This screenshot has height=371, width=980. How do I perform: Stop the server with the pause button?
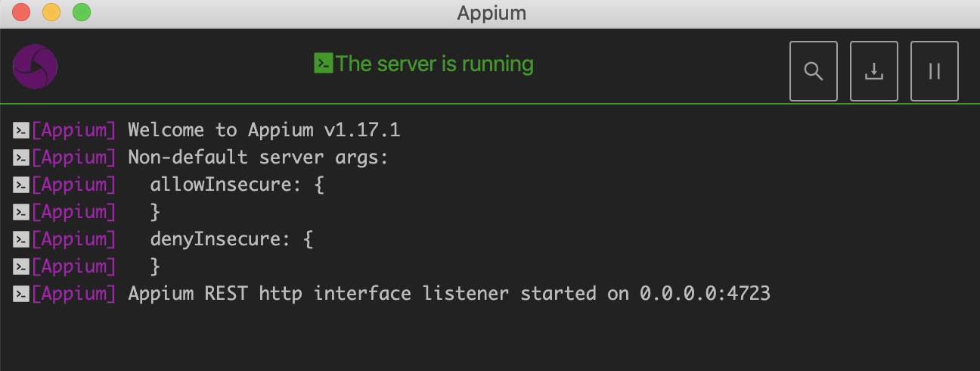tap(934, 71)
